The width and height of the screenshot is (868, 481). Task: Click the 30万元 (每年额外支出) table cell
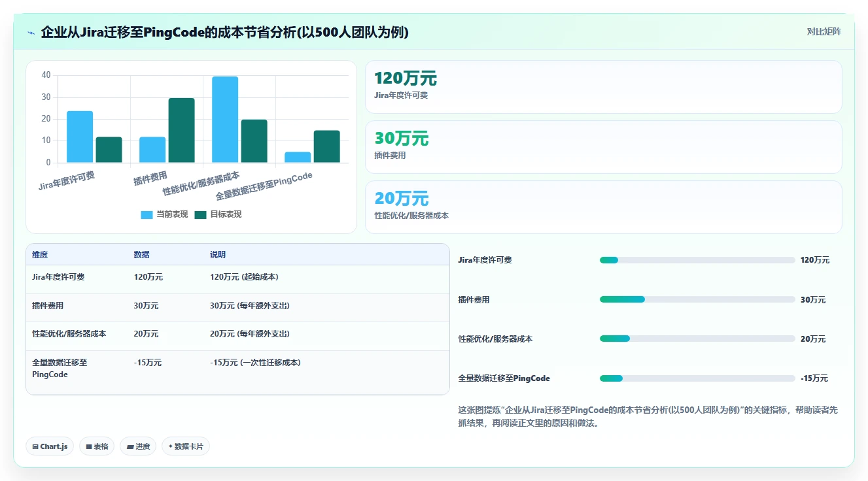click(250, 305)
